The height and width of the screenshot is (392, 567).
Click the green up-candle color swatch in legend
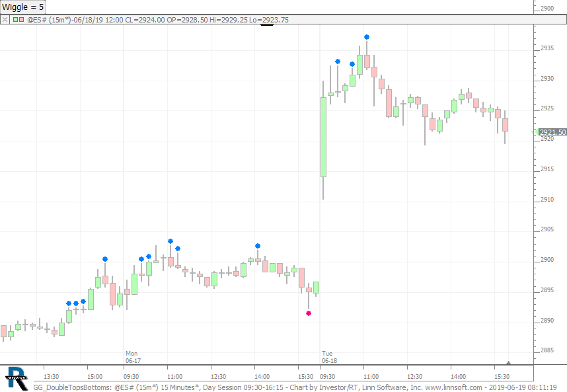pos(15,20)
